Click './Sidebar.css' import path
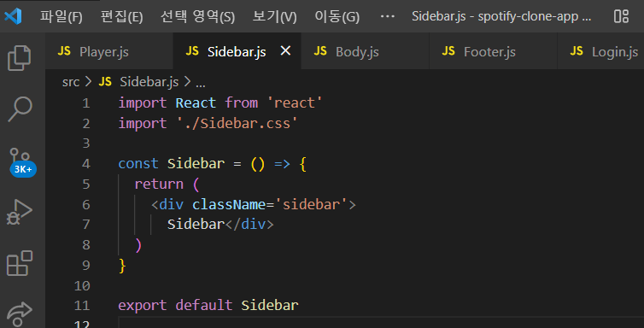Screen dimensions: 644x328 [236, 123]
